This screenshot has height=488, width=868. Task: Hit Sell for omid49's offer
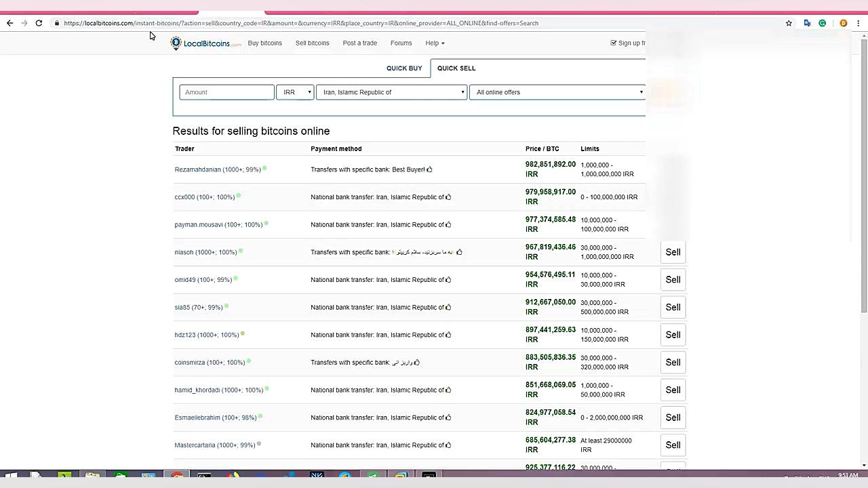pyautogui.click(x=673, y=280)
